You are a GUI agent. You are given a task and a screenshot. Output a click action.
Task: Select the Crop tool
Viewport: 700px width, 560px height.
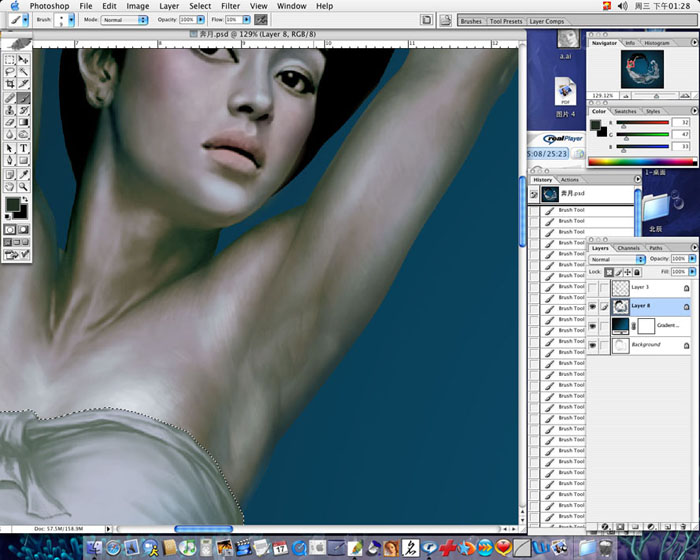10,84
